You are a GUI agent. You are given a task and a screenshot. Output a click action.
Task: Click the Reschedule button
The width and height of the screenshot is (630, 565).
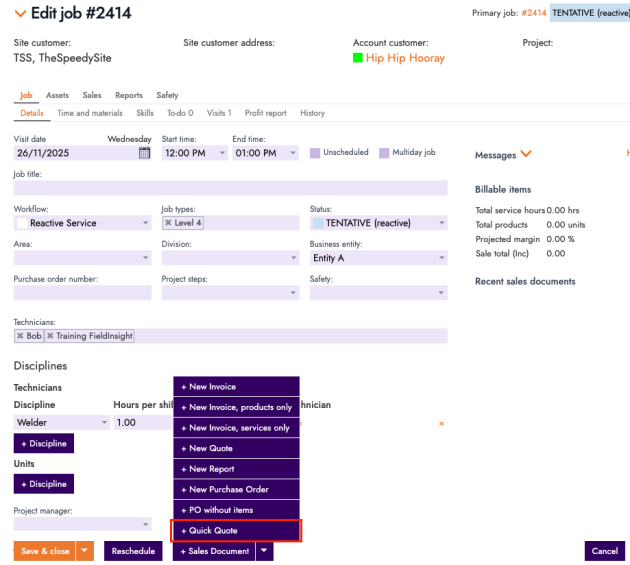pyautogui.click(x=133, y=551)
